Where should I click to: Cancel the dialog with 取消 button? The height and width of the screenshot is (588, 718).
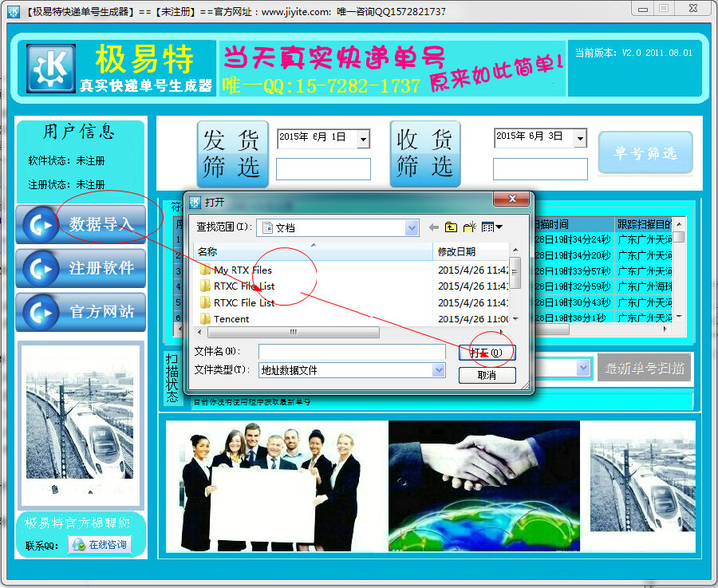coord(487,374)
